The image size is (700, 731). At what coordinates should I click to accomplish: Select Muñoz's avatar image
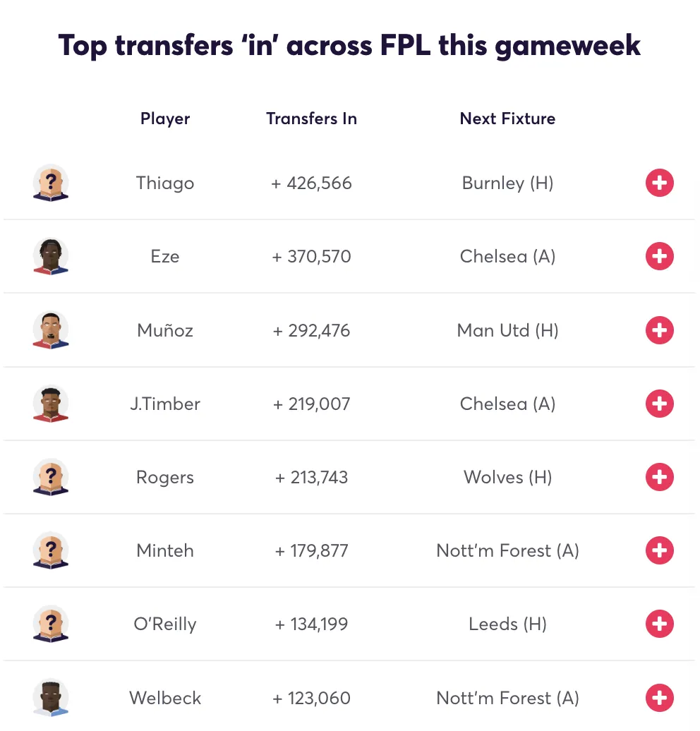click(51, 330)
